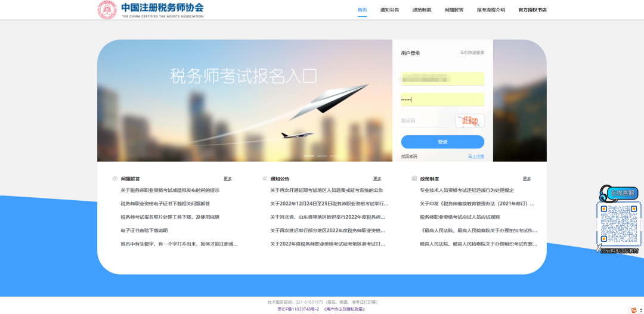The width and height of the screenshot is (644, 314).
Task: Refresh the dE8qp captcha image
Action: tap(470, 121)
